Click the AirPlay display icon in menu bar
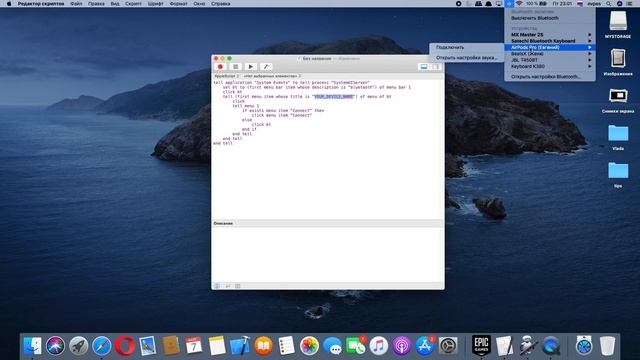This screenshot has width=640, height=360. tap(499, 4)
